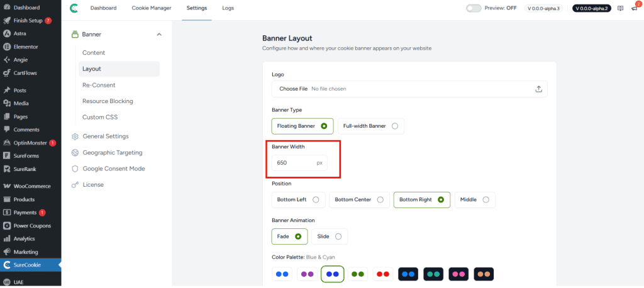Collapse the Banner section chevron
Image resolution: width=644 pixels, height=288 pixels.
[159, 35]
